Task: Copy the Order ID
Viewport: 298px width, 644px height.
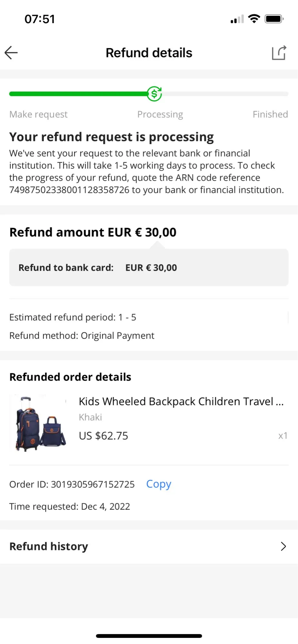Action: click(x=159, y=484)
